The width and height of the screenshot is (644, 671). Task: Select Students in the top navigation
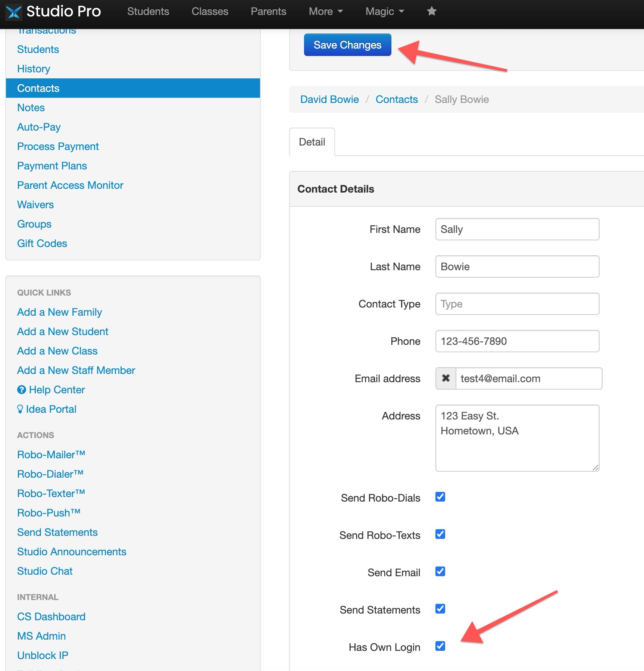pos(148,11)
